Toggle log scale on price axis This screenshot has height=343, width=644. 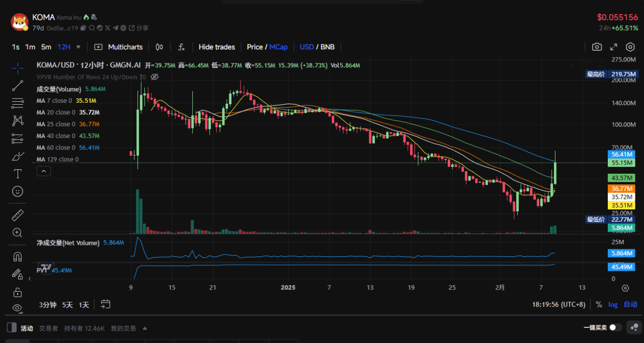[x=613, y=304]
